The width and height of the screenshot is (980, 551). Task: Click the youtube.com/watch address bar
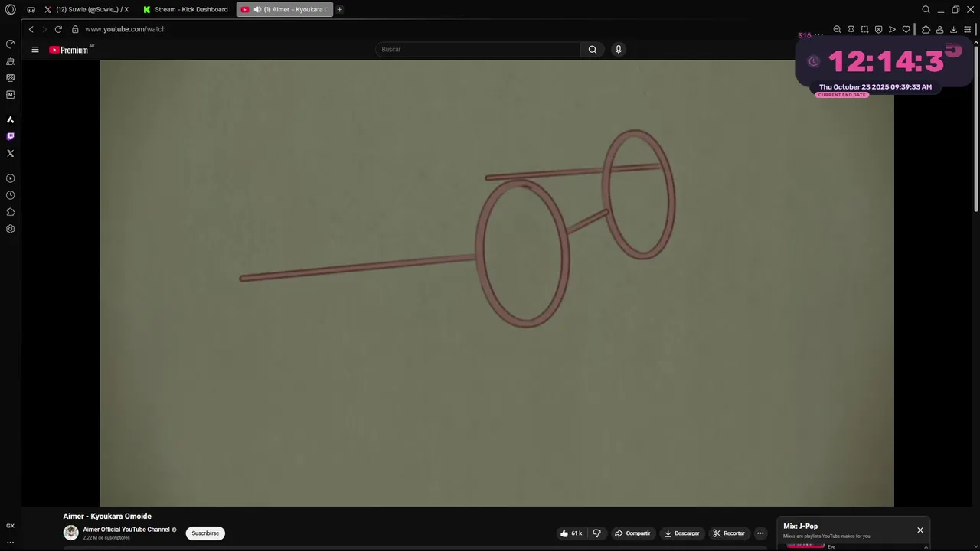[x=126, y=29]
